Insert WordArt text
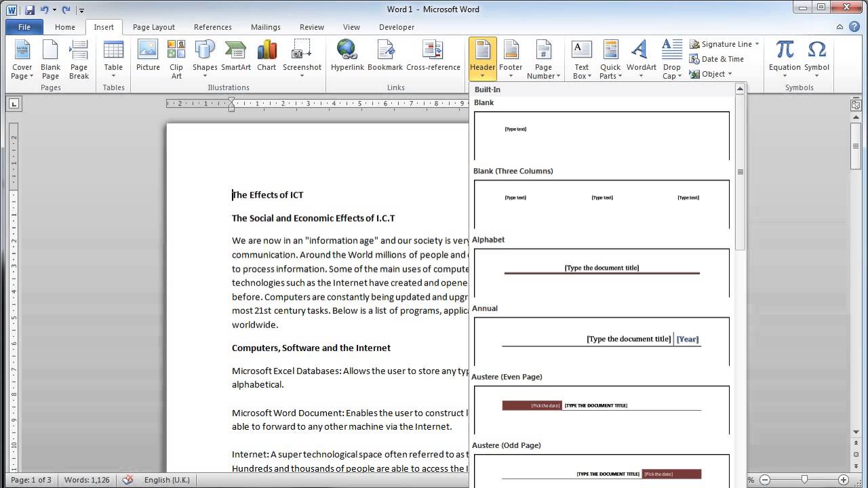 pos(641,60)
